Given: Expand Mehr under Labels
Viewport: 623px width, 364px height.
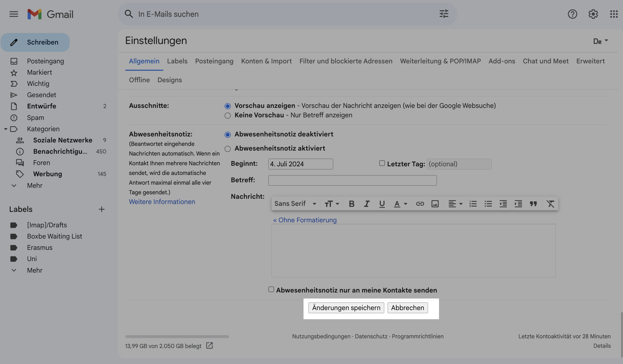Looking at the screenshot, I should click(35, 270).
